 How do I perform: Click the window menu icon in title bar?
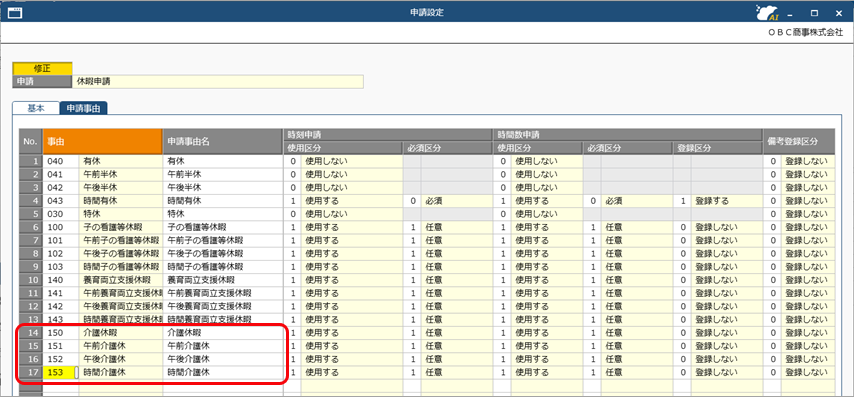pyautogui.click(x=15, y=12)
